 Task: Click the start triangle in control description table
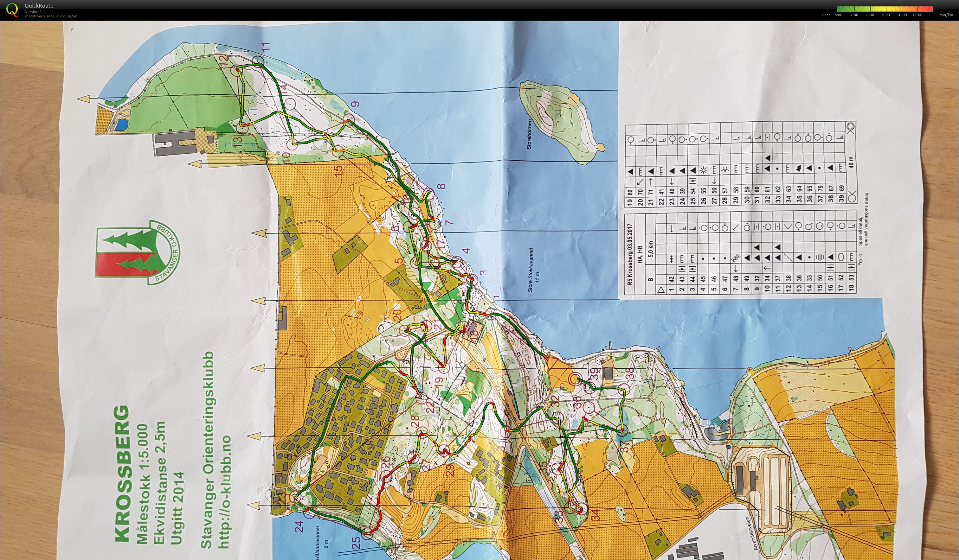[661, 290]
